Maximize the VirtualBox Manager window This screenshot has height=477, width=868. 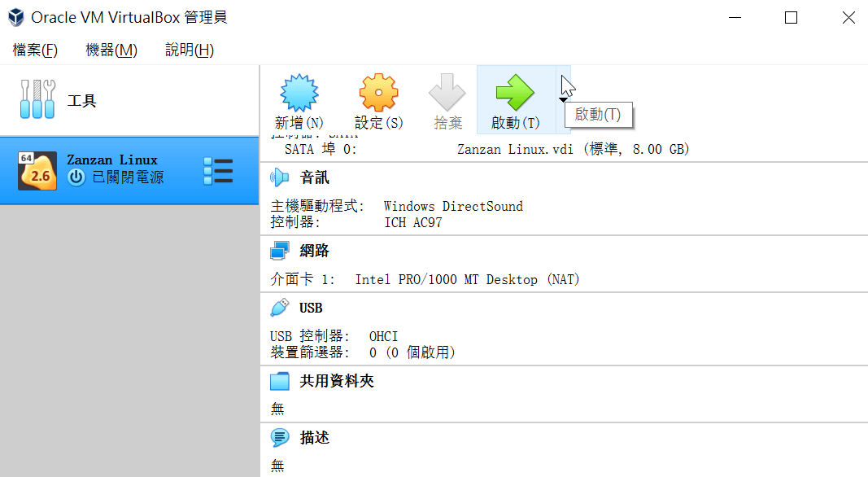click(791, 18)
